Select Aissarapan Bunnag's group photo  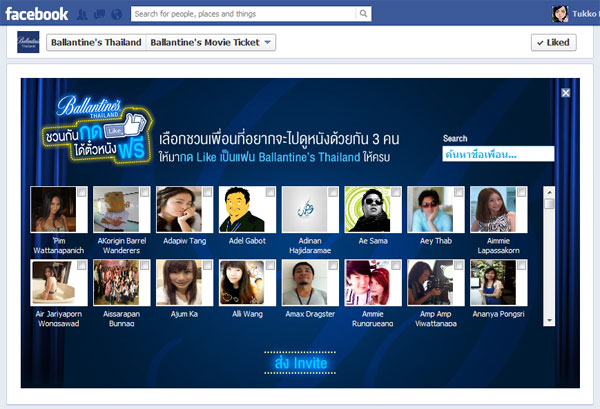[x=116, y=283]
